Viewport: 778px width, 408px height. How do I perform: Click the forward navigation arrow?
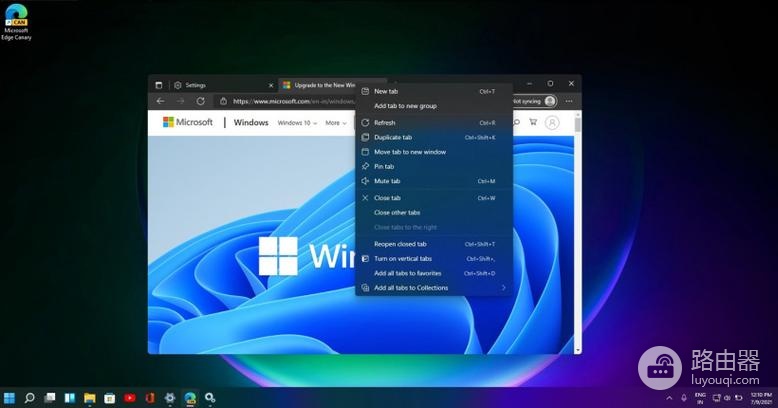click(180, 101)
